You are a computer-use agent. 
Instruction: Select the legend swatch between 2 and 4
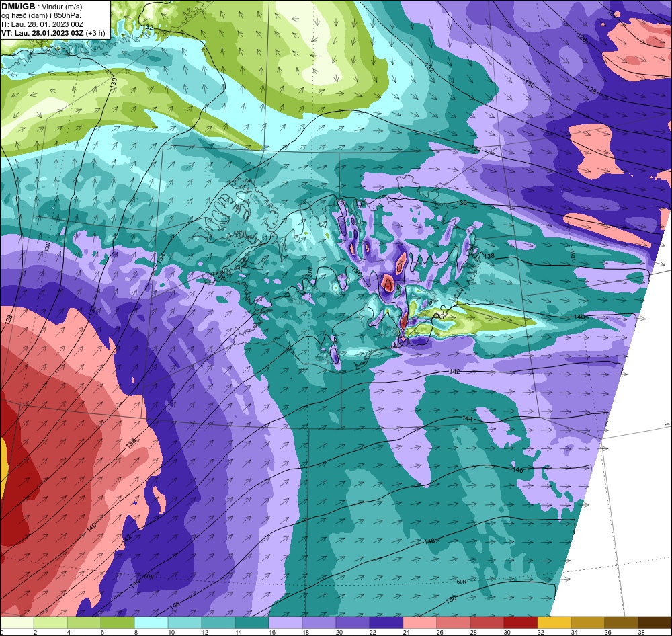click(x=50, y=623)
